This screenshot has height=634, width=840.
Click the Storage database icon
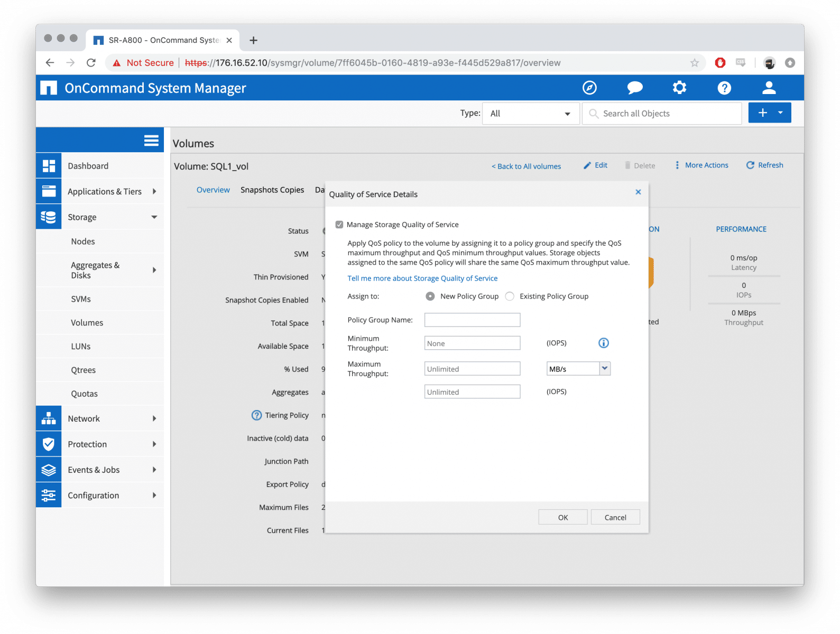tap(49, 217)
